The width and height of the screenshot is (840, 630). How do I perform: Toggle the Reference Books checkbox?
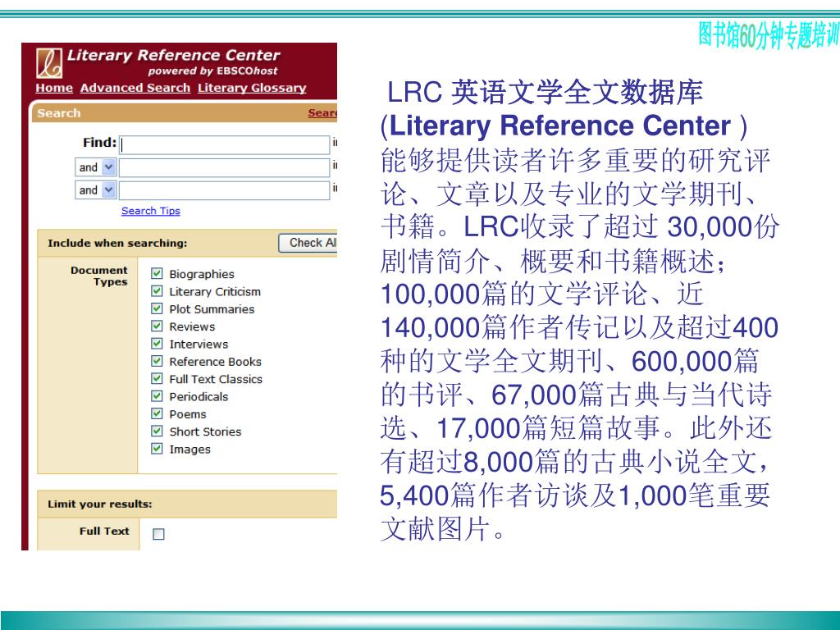tap(157, 361)
